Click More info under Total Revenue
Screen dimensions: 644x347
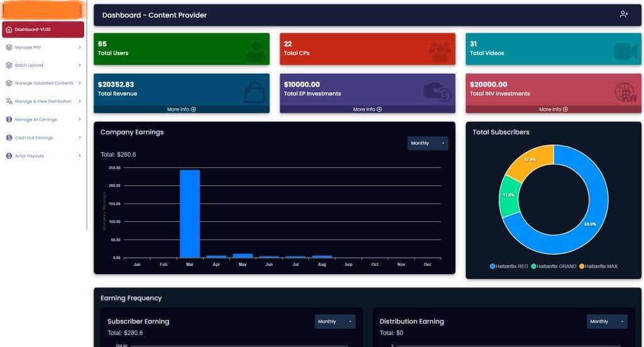coord(182,109)
